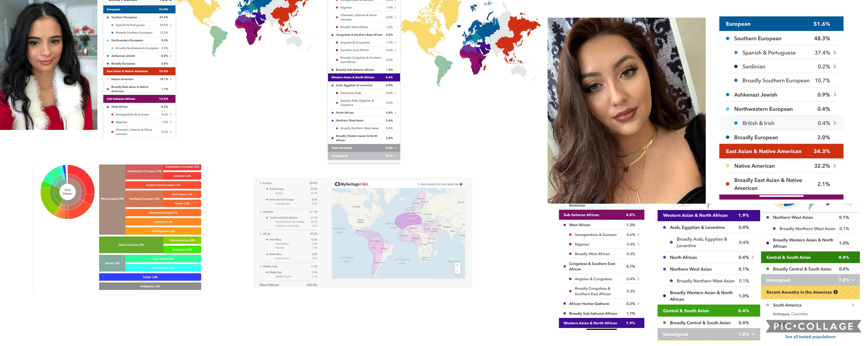
Task: Click the gray Ambiguous 1.3% bar
Action: tap(150, 286)
